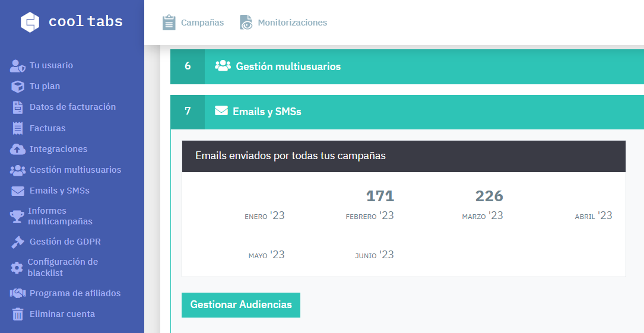This screenshot has width=644, height=333.
Task: Go to Gestión de GDPR
Action: (65, 242)
